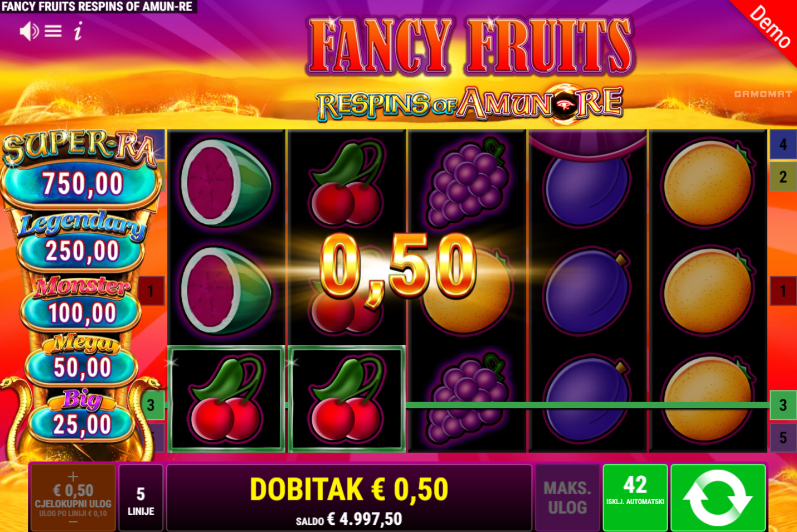Highlight green payline 3 marker on left
Image resolution: width=797 pixels, height=532 pixels.
[x=151, y=405]
